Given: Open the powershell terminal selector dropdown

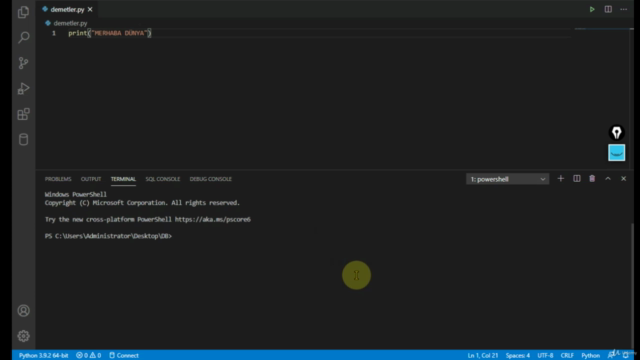Looking at the screenshot, I should click(x=507, y=179).
